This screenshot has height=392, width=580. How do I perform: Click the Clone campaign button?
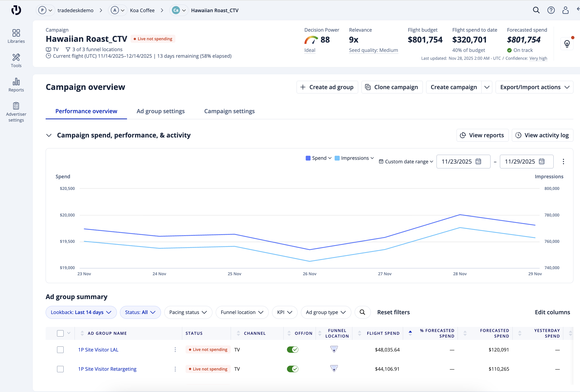pos(392,87)
